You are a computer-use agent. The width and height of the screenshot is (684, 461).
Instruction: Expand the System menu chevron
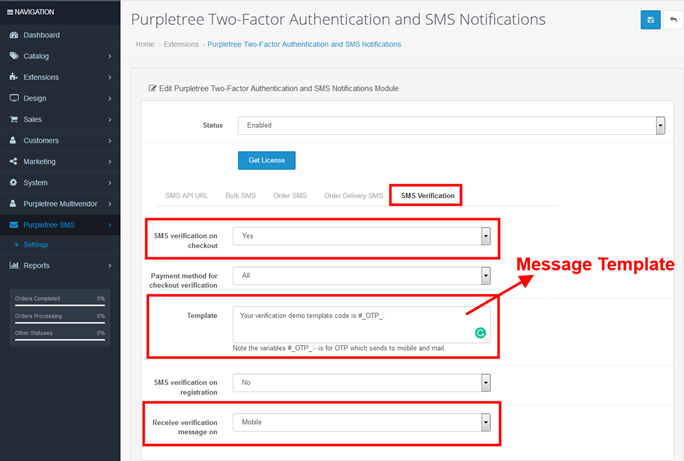110,183
